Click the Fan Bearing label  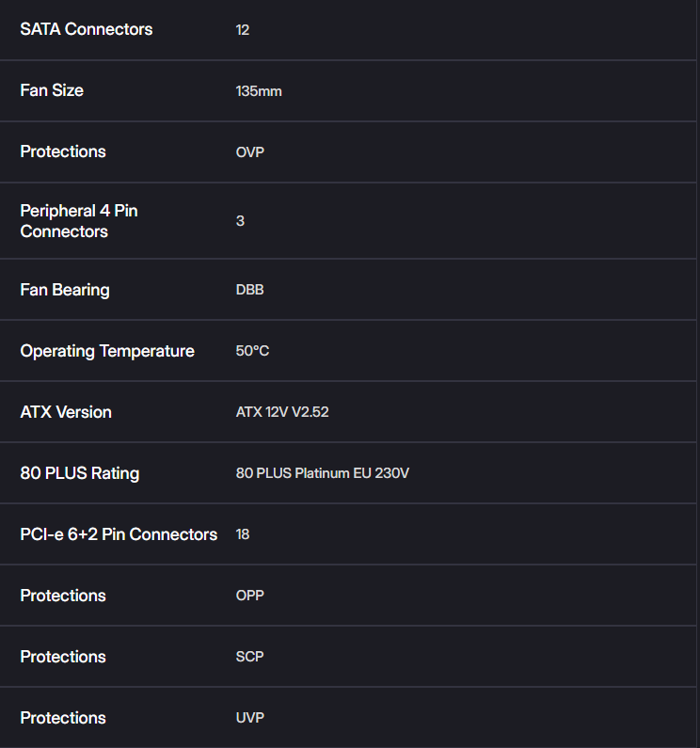pos(65,290)
